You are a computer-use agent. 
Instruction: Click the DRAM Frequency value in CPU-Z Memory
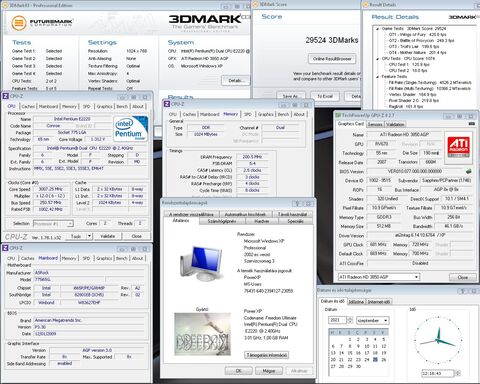point(252,157)
